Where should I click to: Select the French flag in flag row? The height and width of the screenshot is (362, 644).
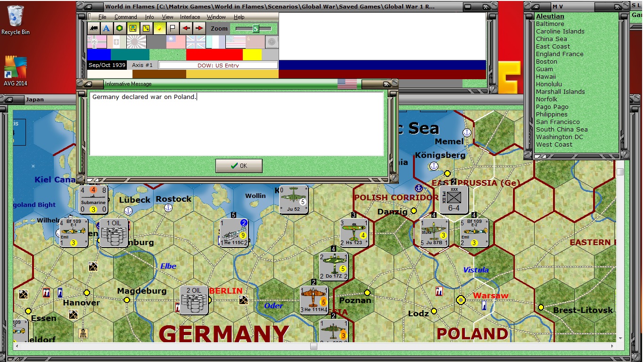coord(215,42)
